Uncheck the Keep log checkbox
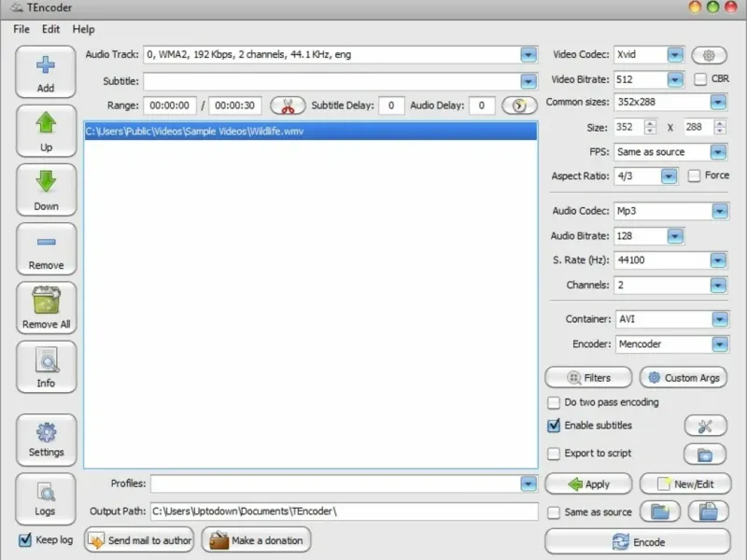The width and height of the screenshot is (747, 560). click(x=25, y=540)
